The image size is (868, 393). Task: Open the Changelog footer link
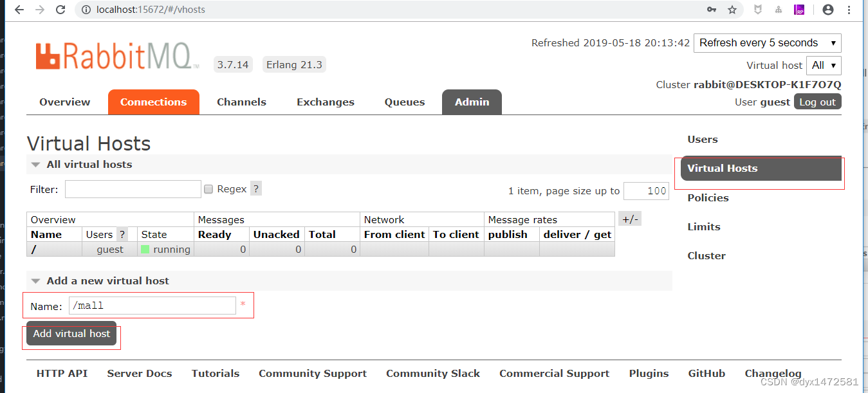coord(773,374)
